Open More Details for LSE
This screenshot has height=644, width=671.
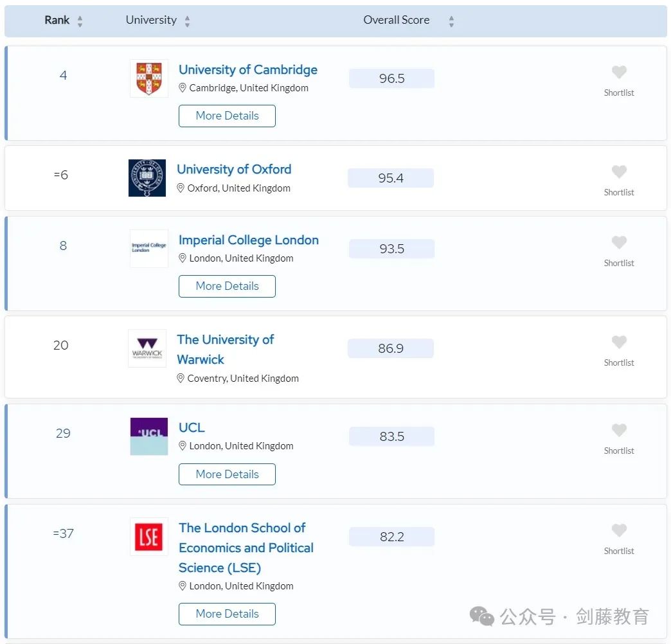point(228,614)
